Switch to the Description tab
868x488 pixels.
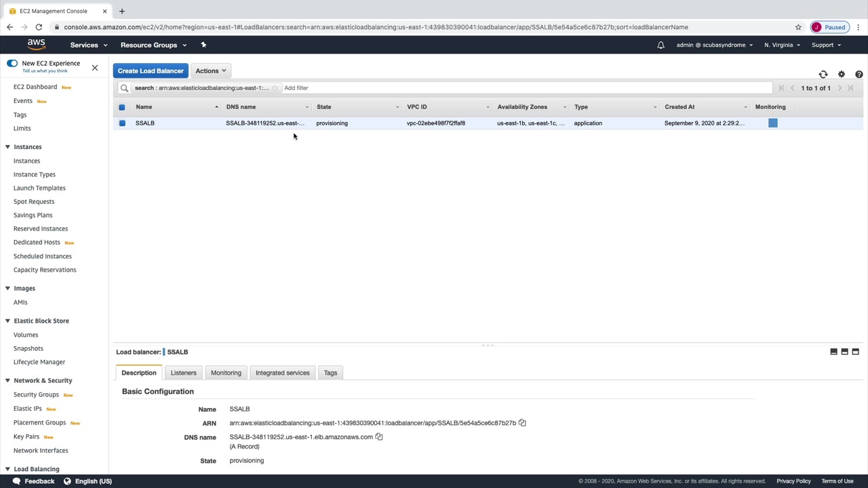click(x=139, y=373)
